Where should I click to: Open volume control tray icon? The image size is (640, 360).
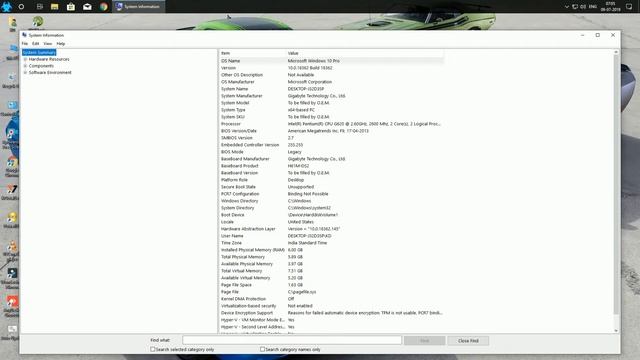coord(583,7)
